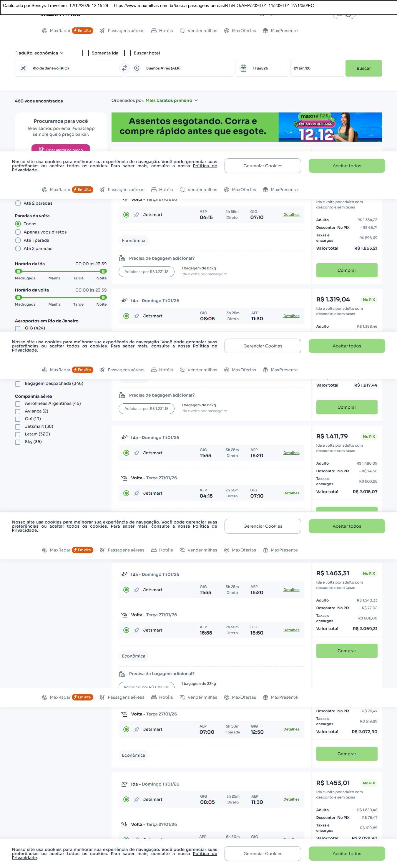Click the landing icon next to 'Volta - Terça 27/01/26'
The width and height of the screenshot is (397, 868).
pos(124,478)
